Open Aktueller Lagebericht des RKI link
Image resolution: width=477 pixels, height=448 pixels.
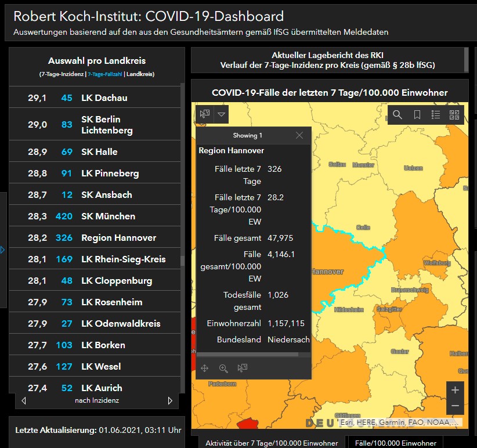327,55
